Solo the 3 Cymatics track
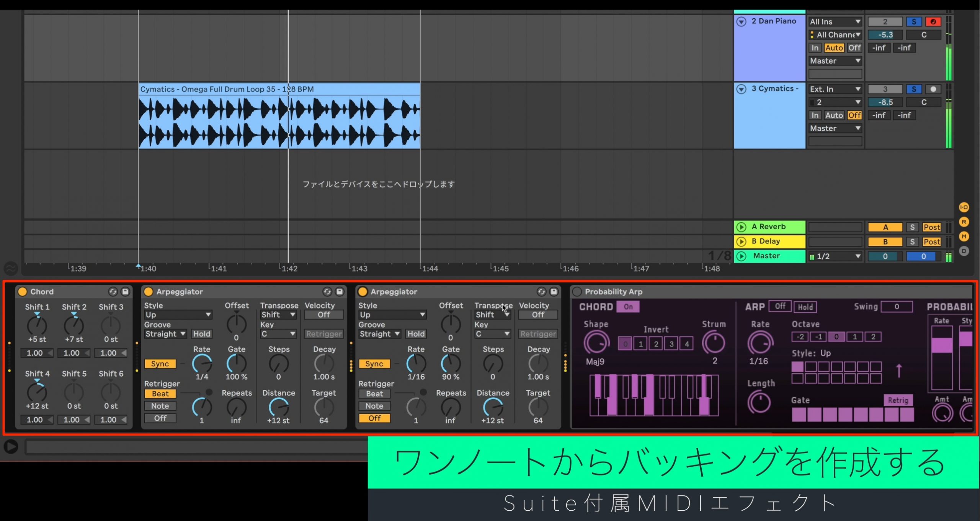Image resolution: width=980 pixels, height=521 pixels. (x=914, y=89)
